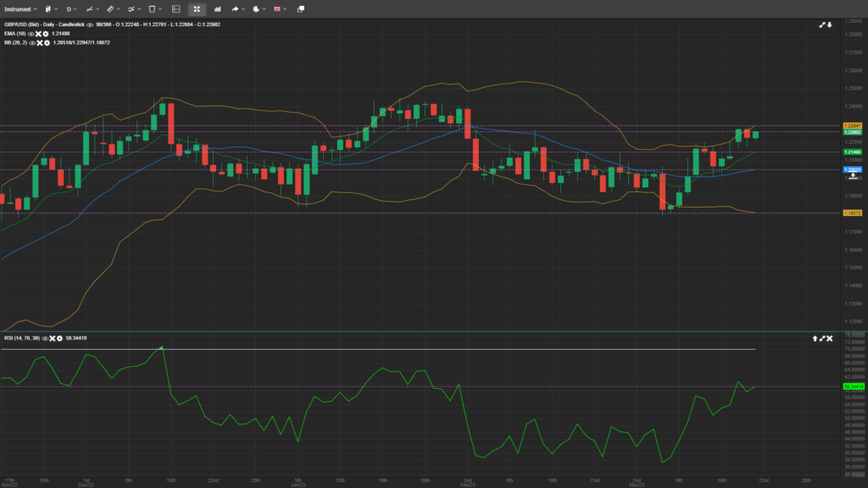Click the detach window icon

pyautogui.click(x=300, y=8)
